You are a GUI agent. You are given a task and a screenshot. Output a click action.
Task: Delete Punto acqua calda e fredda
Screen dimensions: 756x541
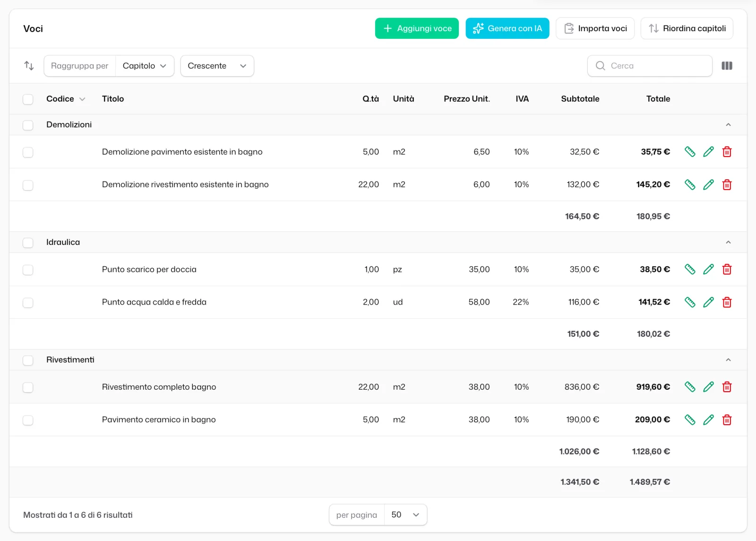727,302
